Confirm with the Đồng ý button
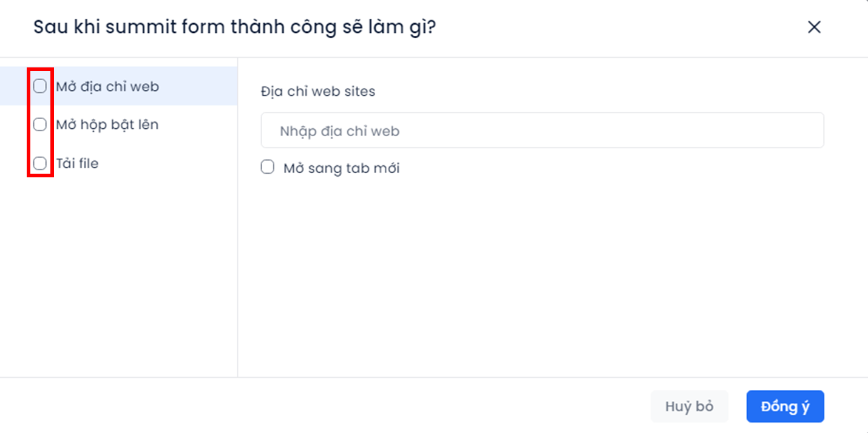The image size is (868, 433). (x=785, y=406)
